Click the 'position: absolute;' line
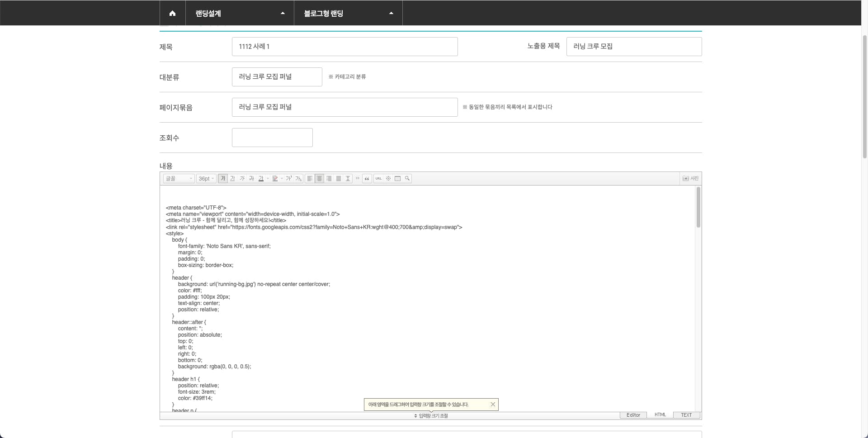This screenshot has width=868, height=438. tap(200, 335)
